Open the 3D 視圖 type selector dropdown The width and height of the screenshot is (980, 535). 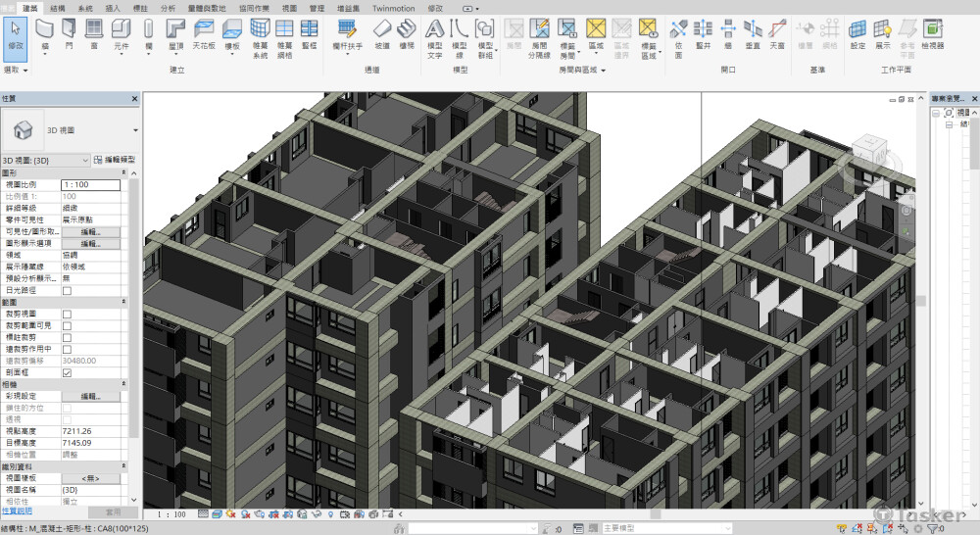click(x=135, y=129)
